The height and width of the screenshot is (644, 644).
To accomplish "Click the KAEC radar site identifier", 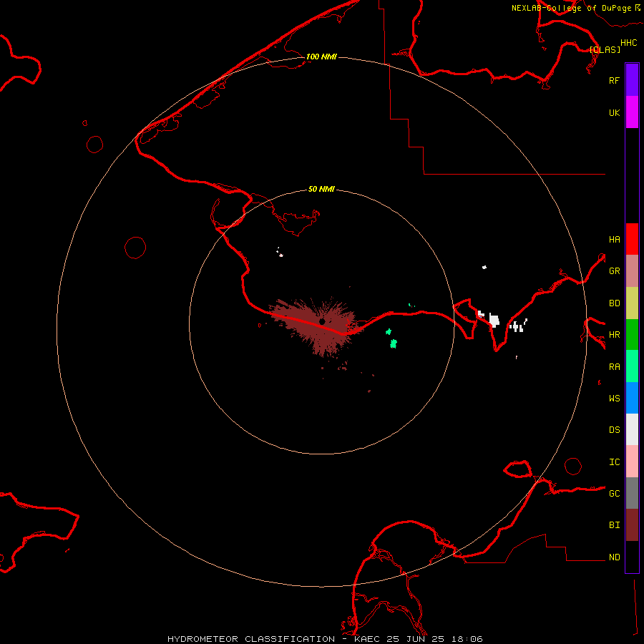I will [367, 639].
